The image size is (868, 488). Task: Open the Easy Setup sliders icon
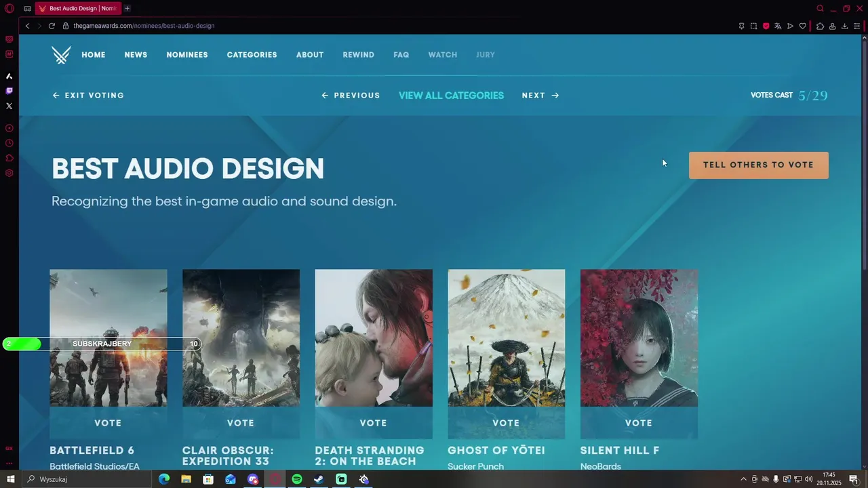856,26
